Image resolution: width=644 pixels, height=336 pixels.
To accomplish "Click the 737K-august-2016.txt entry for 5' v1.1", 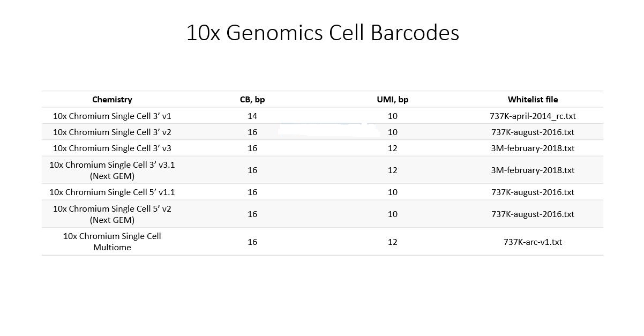I will pyautogui.click(x=533, y=192).
